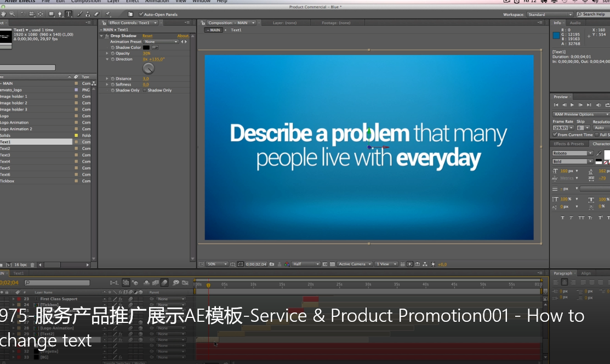
Task: Click the Direction angle dial
Action: 148,69
